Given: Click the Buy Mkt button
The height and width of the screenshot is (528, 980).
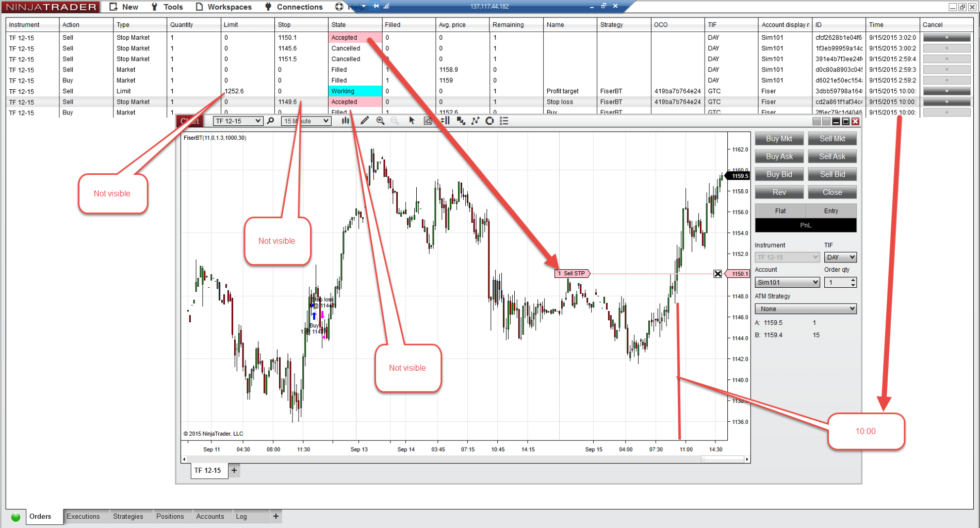Looking at the screenshot, I should (779, 139).
